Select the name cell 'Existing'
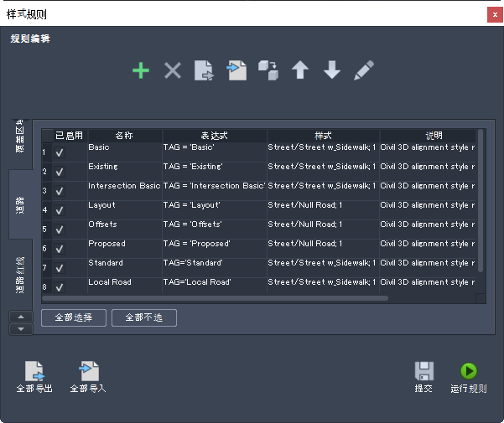The width and height of the screenshot is (504, 423). tap(125, 172)
